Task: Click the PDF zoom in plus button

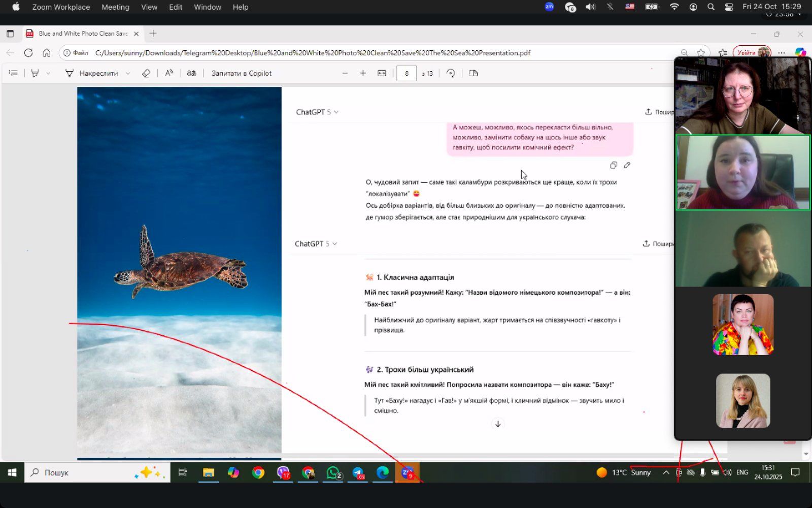Action: [x=363, y=73]
